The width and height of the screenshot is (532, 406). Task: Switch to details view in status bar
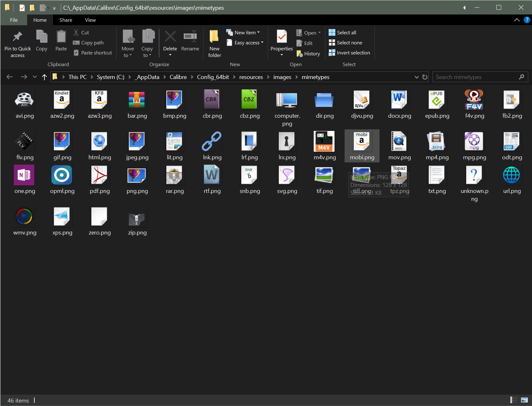point(514,400)
